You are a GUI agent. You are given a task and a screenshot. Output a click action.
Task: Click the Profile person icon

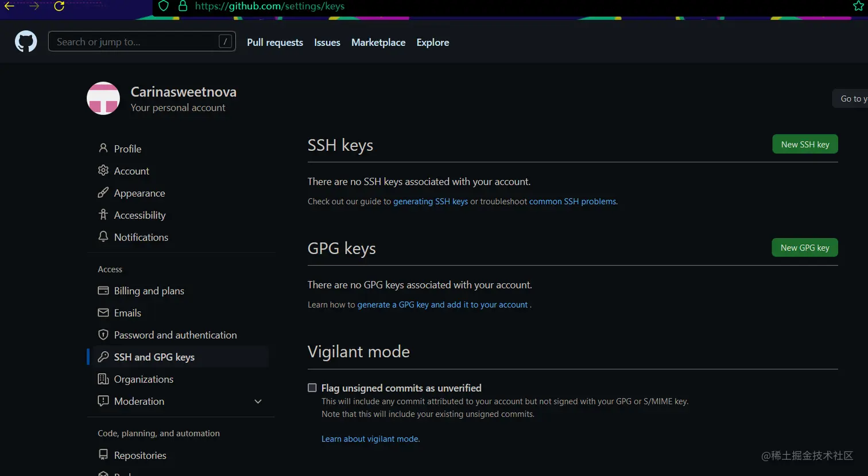pos(103,148)
